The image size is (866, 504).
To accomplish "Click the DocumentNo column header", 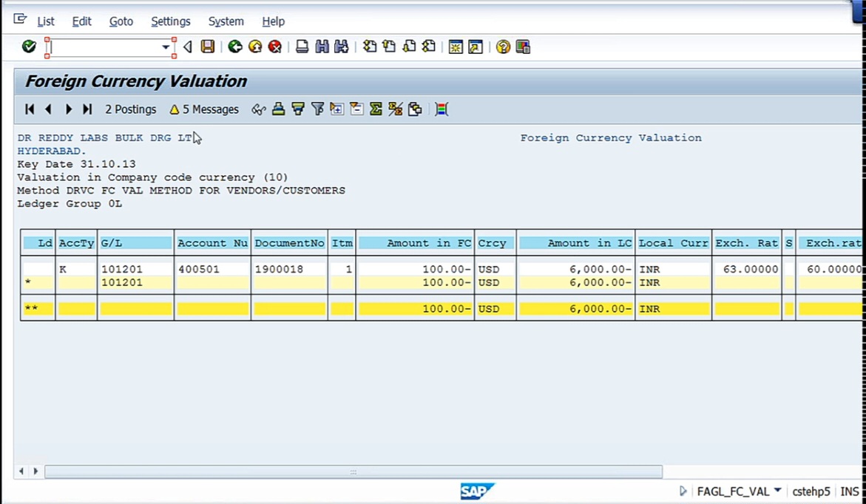I will [289, 243].
